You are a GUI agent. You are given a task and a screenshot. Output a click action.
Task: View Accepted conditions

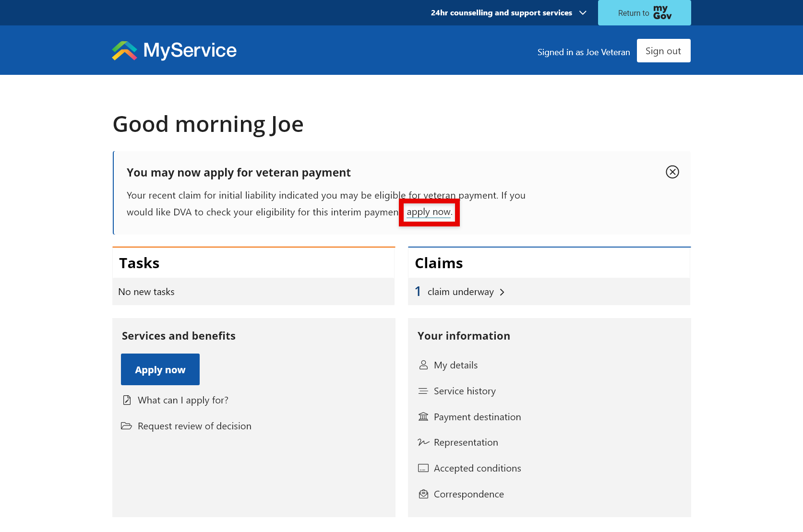(477, 468)
